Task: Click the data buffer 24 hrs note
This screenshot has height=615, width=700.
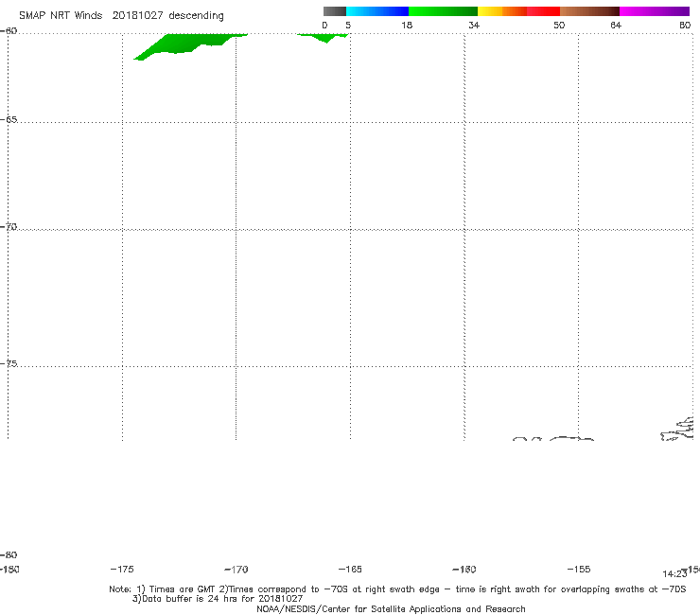Action: (x=218, y=599)
